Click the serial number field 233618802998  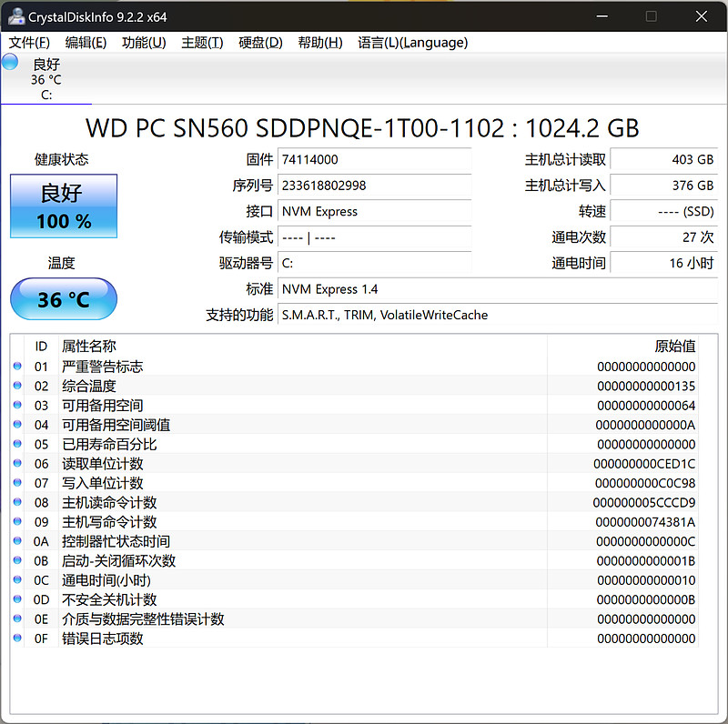375,186
